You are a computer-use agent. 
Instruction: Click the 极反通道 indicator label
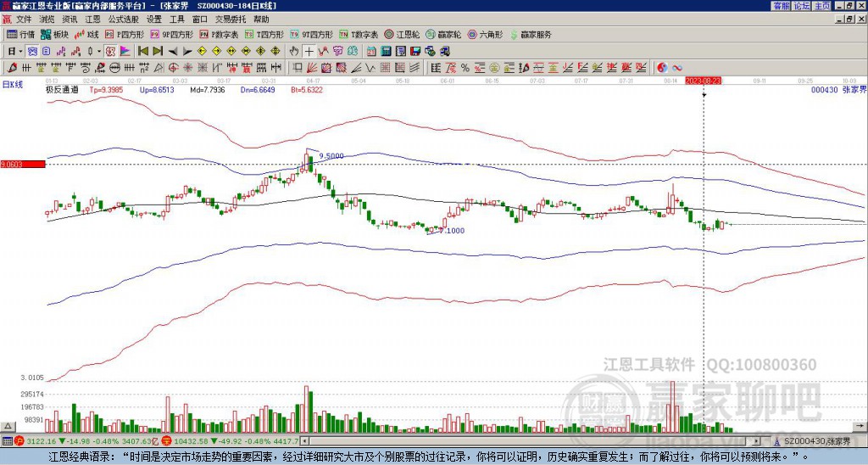click(x=62, y=89)
